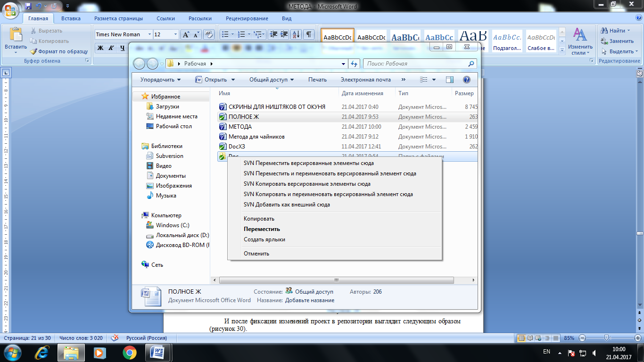Open the Рецензирование ribbon tab

tap(247, 18)
